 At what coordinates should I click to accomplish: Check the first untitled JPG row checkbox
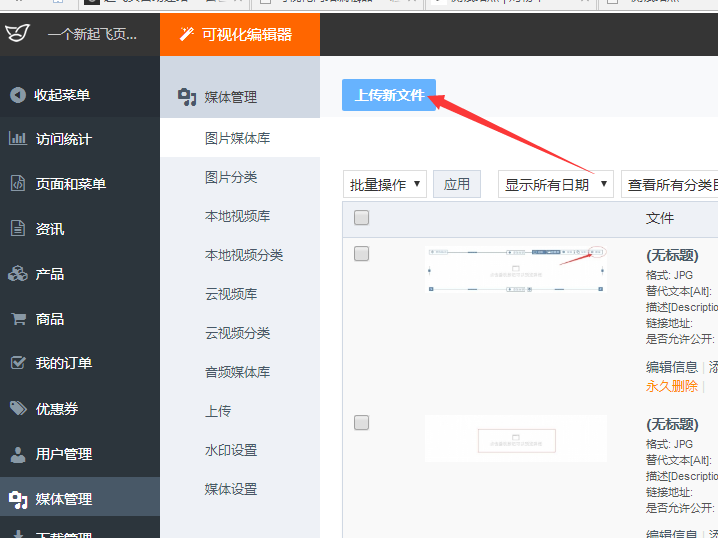(361, 254)
